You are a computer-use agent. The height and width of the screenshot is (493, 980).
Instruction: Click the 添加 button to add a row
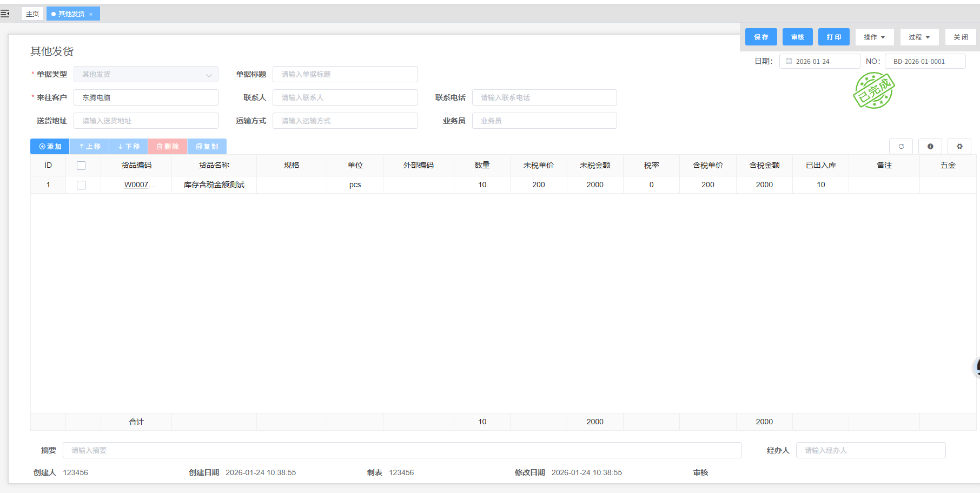(50, 147)
